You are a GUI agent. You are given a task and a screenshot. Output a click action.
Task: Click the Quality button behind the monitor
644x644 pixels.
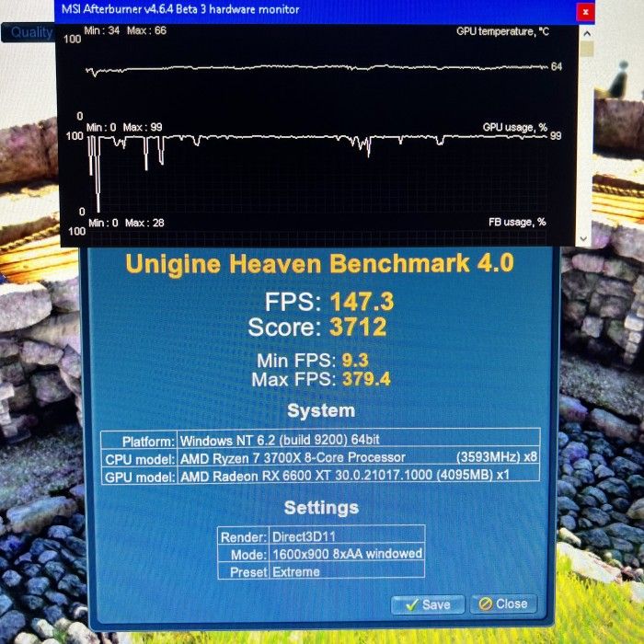click(x=28, y=32)
